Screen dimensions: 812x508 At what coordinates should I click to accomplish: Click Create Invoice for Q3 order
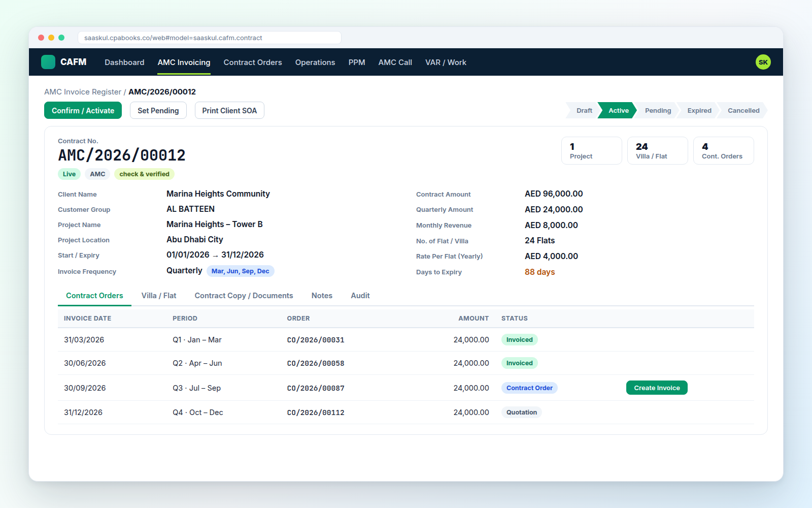coord(657,388)
